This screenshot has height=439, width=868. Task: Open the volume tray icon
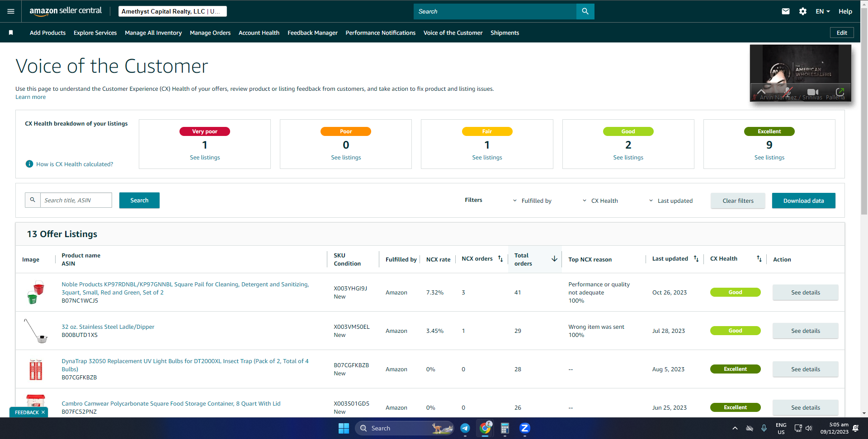click(809, 428)
